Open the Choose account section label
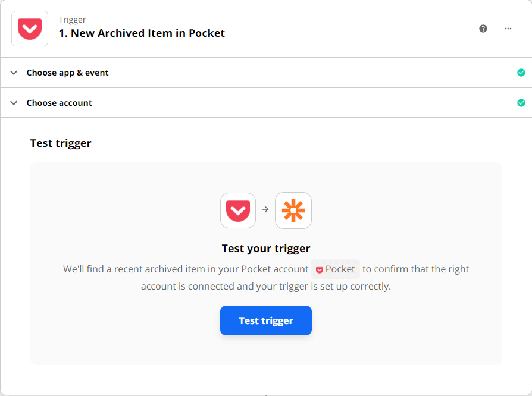 point(60,103)
